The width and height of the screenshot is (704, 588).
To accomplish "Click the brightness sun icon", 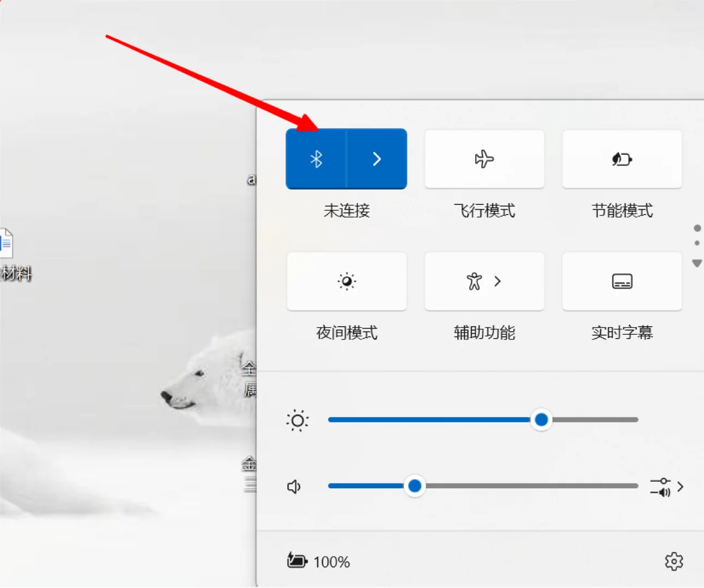I will [x=297, y=420].
